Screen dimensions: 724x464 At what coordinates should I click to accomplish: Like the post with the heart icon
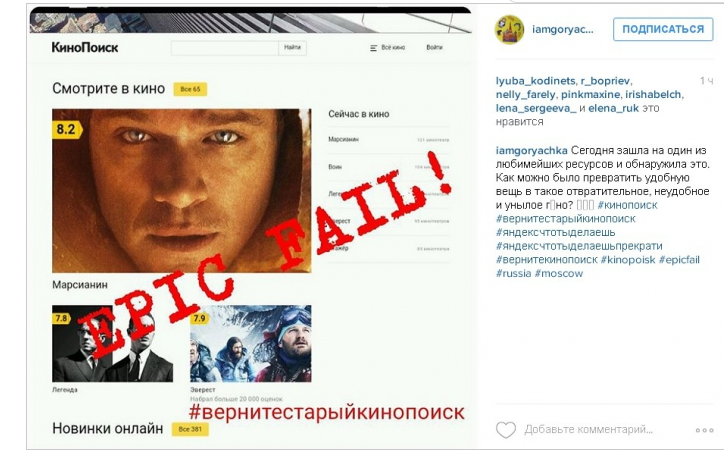[x=506, y=430]
